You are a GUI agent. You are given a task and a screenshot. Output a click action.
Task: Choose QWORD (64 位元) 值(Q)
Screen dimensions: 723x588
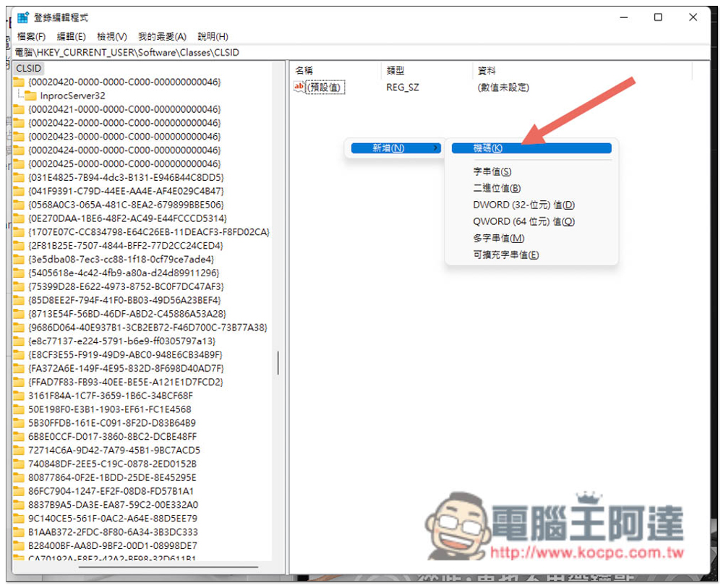point(523,221)
